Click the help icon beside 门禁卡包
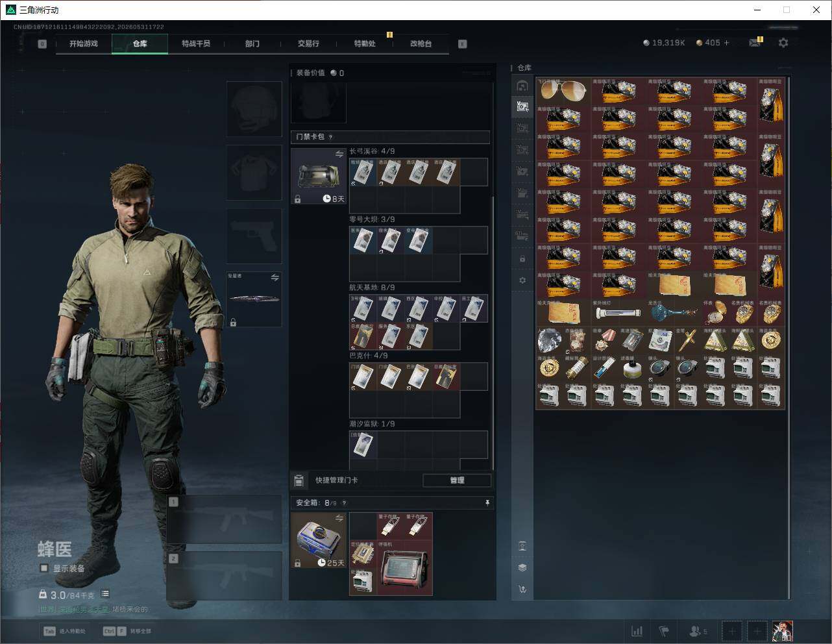Viewport: 832px width, 644px height. (x=331, y=137)
